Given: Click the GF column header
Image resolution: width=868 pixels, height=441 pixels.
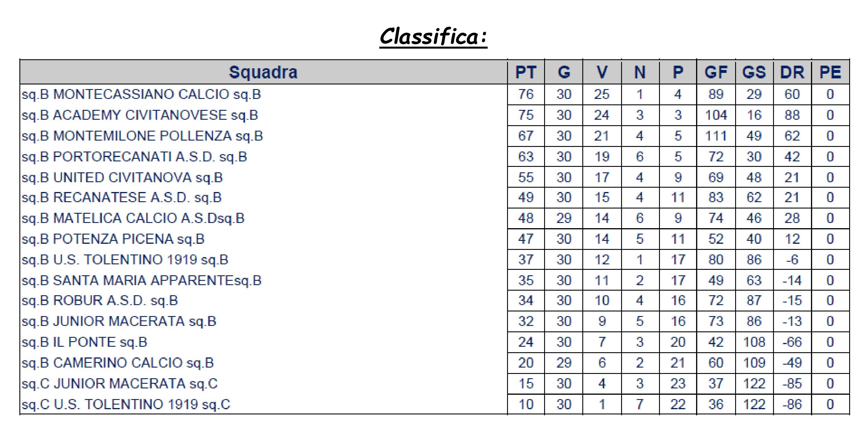Looking at the screenshot, I should pyautogui.click(x=716, y=72).
